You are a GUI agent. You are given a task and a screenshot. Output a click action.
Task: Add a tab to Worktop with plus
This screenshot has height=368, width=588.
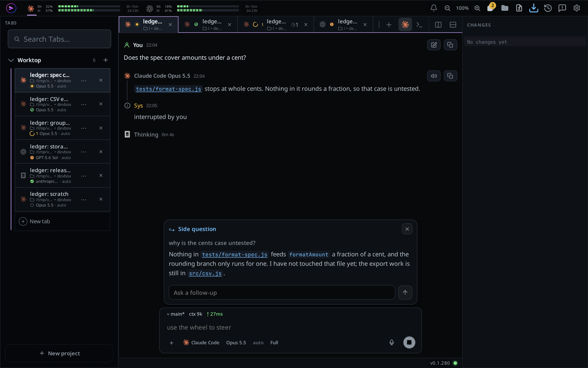click(105, 60)
